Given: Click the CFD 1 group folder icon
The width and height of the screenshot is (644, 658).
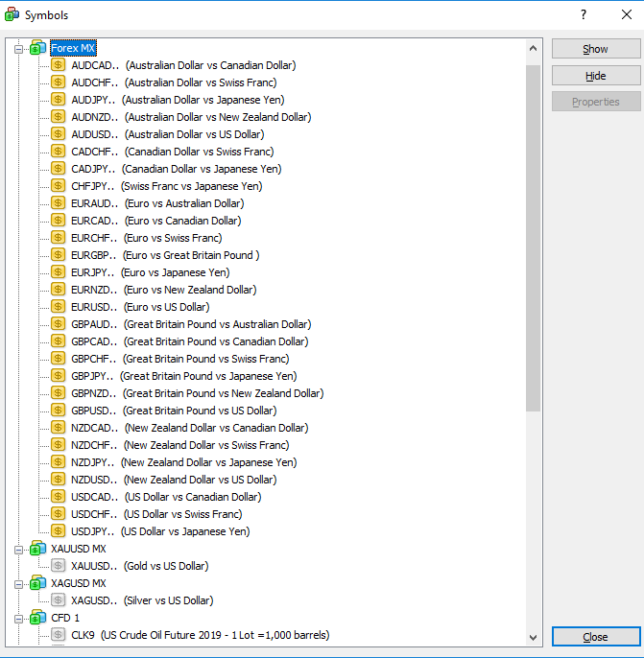Looking at the screenshot, I should coord(37,618).
